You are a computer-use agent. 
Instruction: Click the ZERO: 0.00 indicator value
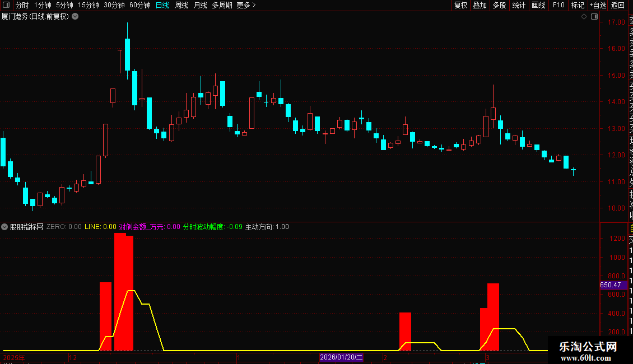point(64,227)
